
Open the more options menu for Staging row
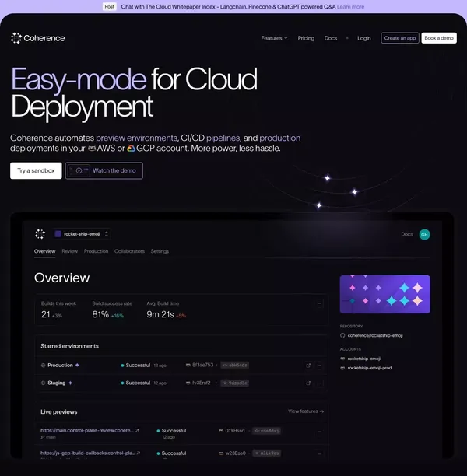pyautogui.click(x=319, y=383)
